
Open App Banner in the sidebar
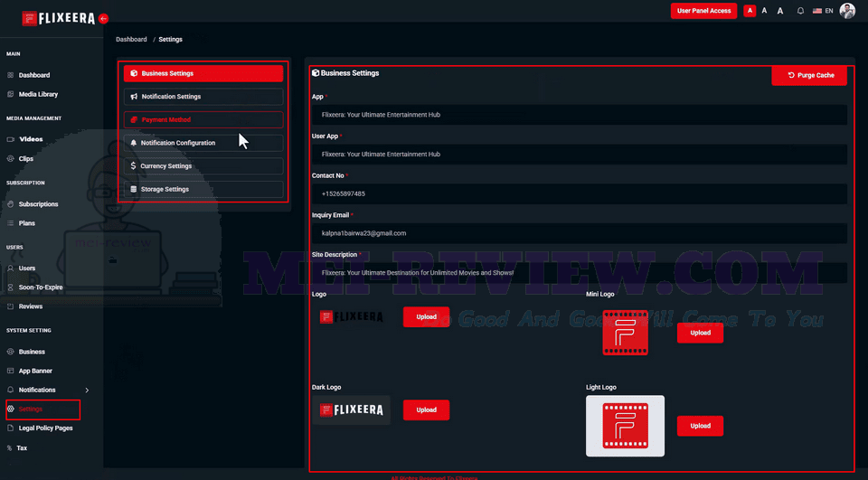point(35,371)
